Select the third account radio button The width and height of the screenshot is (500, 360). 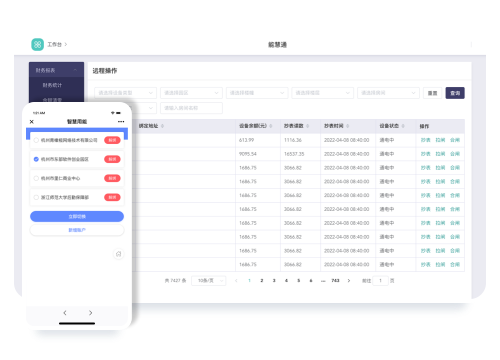(36, 178)
